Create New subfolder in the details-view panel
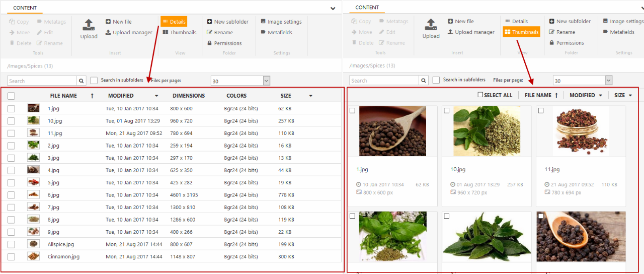The image size is (644, 274). pos(227,22)
